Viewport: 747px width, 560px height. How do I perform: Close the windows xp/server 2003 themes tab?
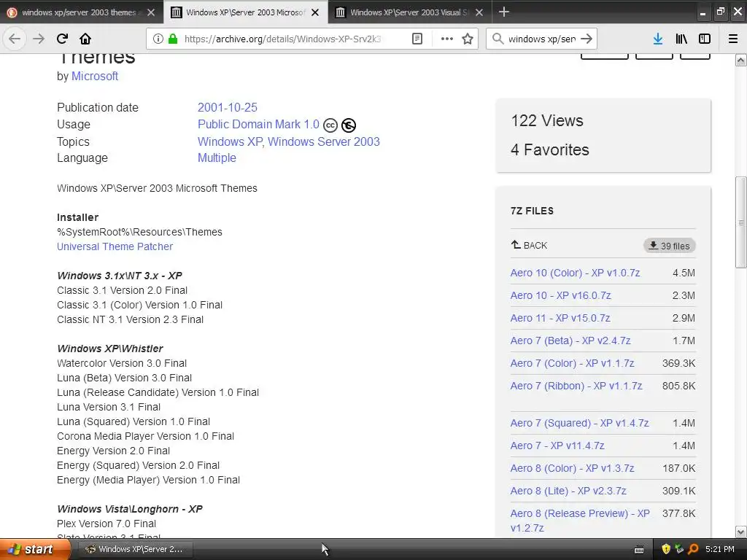click(151, 12)
